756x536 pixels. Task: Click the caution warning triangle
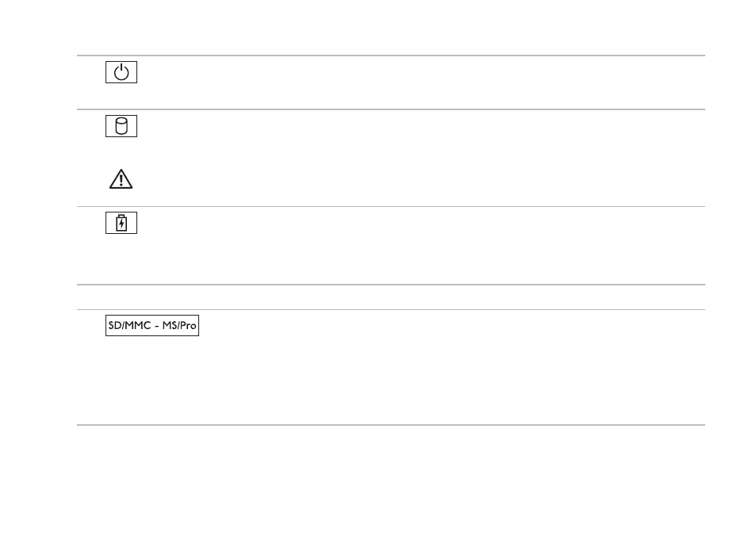(121, 179)
